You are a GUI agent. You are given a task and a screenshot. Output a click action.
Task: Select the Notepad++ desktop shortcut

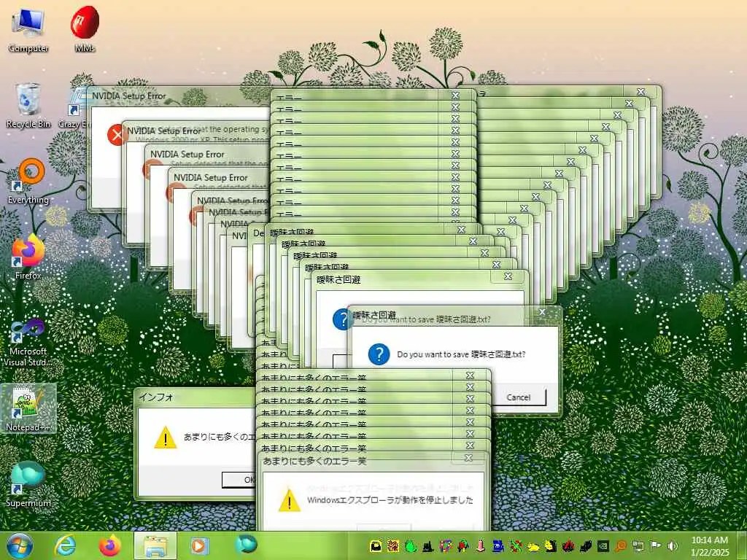point(28,408)
